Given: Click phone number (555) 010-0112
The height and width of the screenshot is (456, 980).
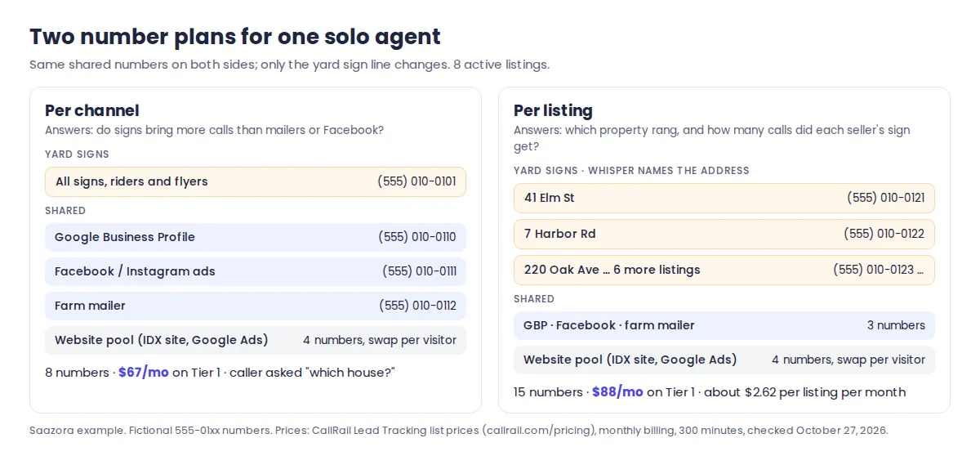Looking at the screenshot, I should [x=417, y=306].
